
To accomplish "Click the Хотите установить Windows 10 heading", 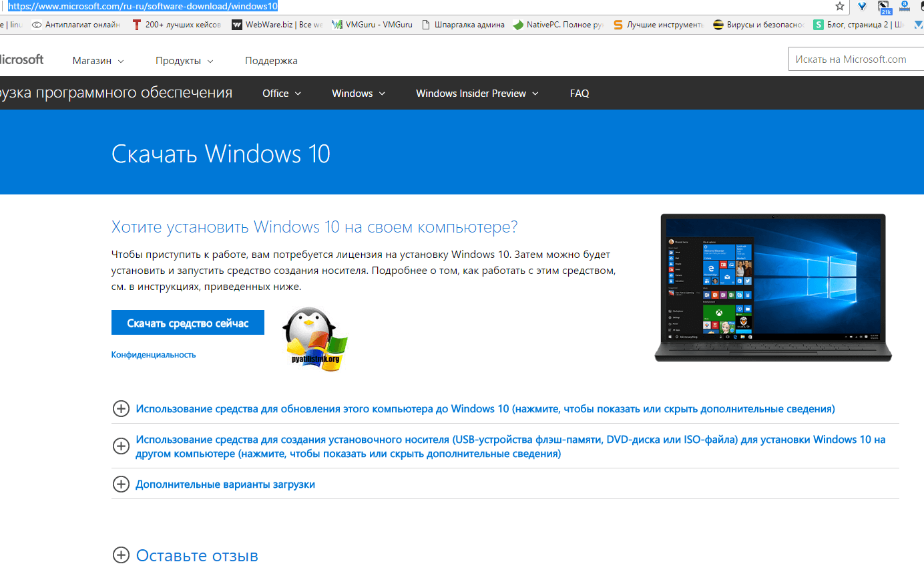I will (314, 227).
